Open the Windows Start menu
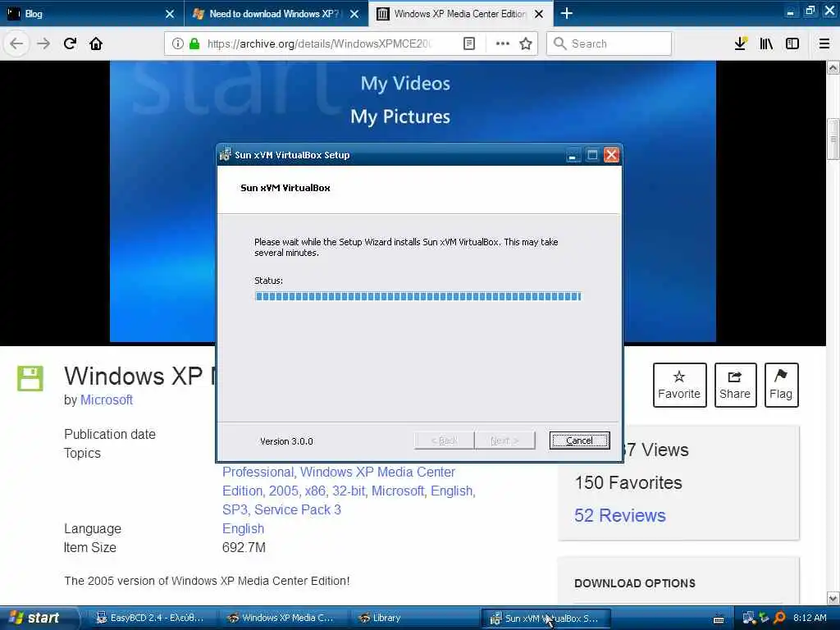The width and height of the screenshot is (840, 630). point(38,618)
